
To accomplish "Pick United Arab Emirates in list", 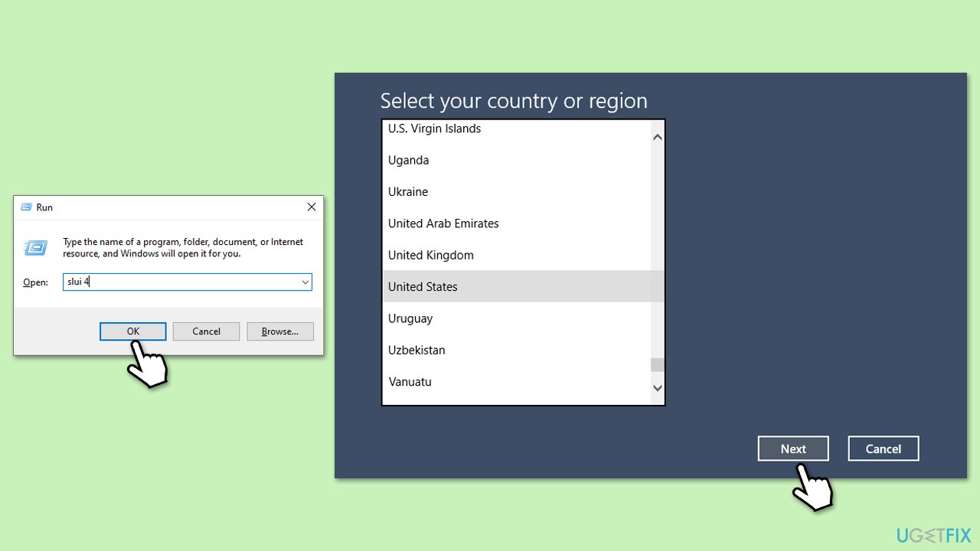I will tap(443, 223).
